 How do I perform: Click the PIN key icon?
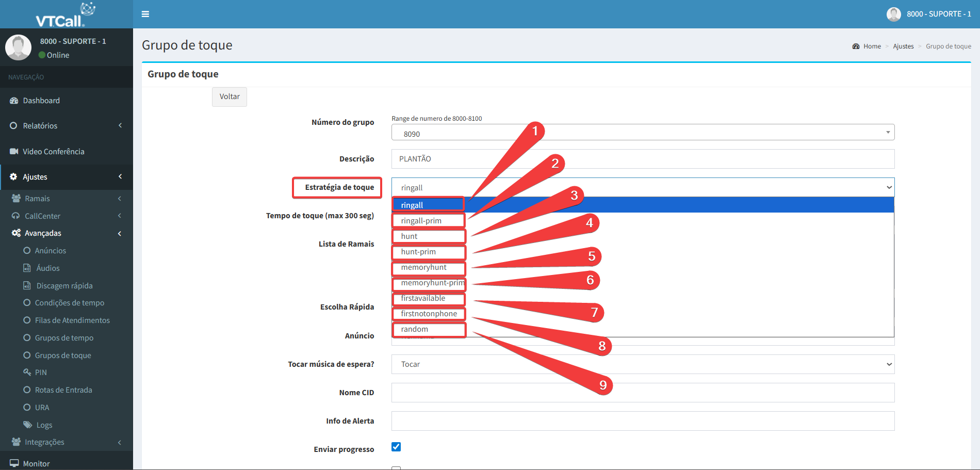27,372
